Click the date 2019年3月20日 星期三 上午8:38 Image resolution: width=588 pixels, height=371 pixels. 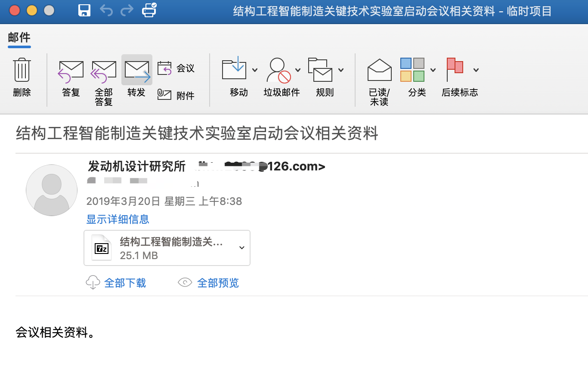pos(164,201)
